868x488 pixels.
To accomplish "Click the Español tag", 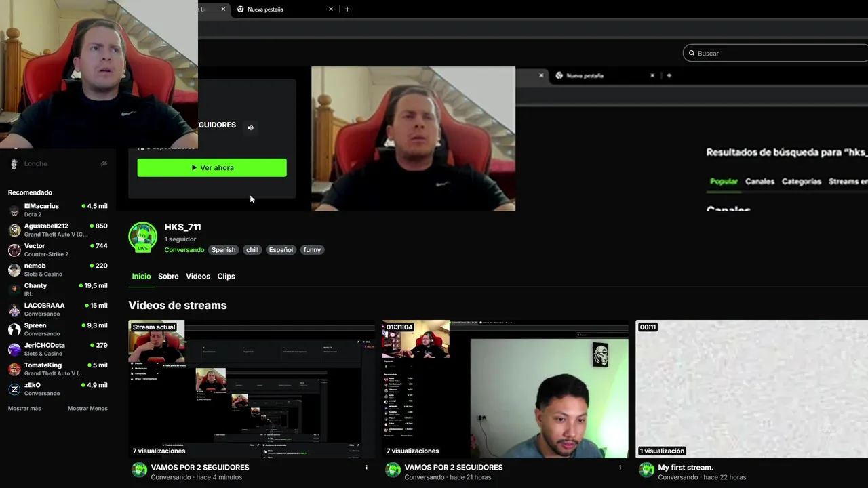I will tap(281, 249).
